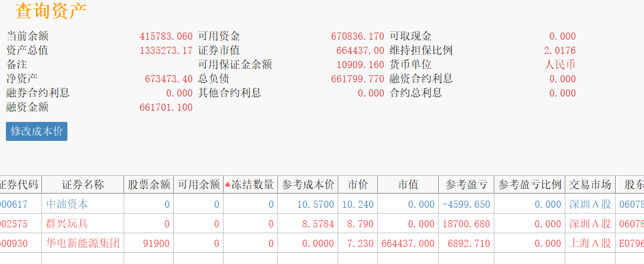This screenshot has width=644, height=264.
Task: Click the 修改成本价 button
Action: tap(37, 131)
